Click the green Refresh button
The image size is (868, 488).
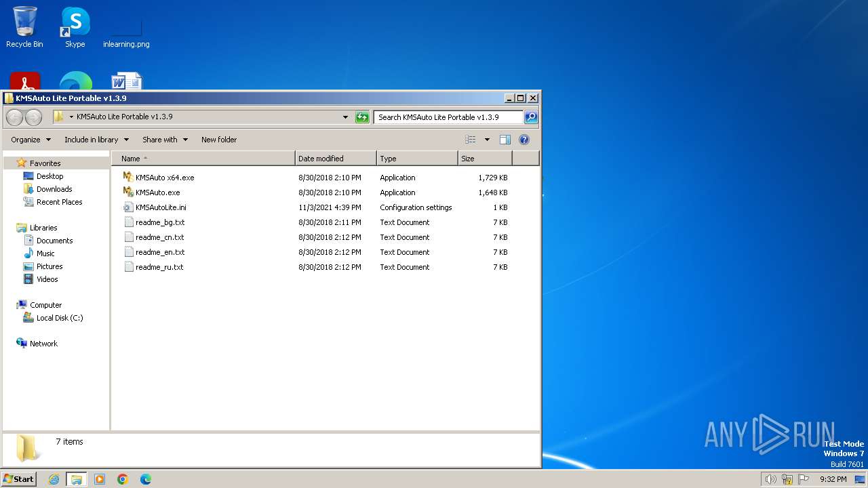tap(362, 117)
